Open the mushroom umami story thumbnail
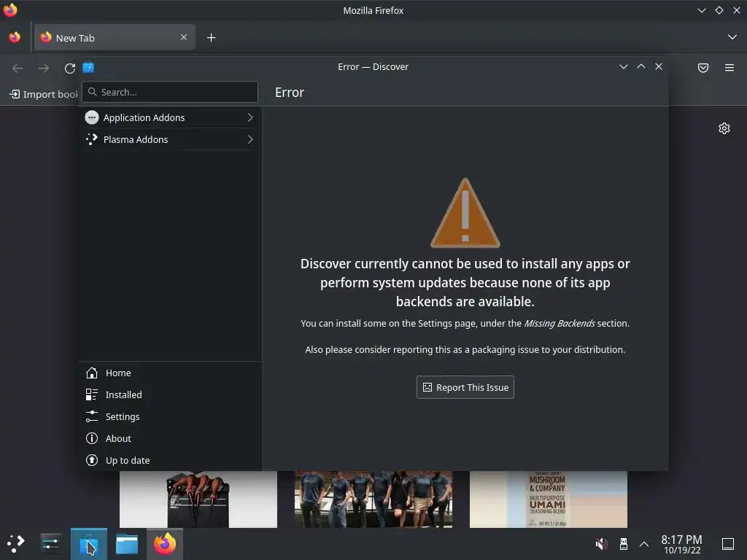747x560 pixels. (549, 499)
